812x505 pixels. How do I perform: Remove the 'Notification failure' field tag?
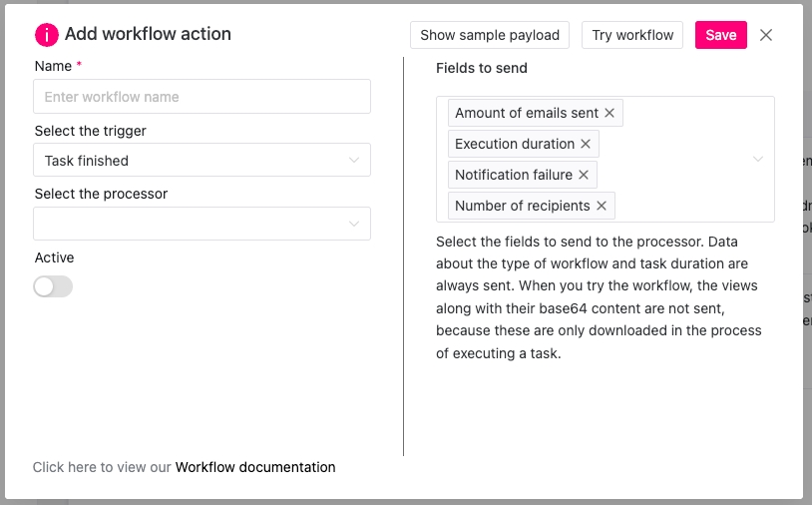click(584, 175)
